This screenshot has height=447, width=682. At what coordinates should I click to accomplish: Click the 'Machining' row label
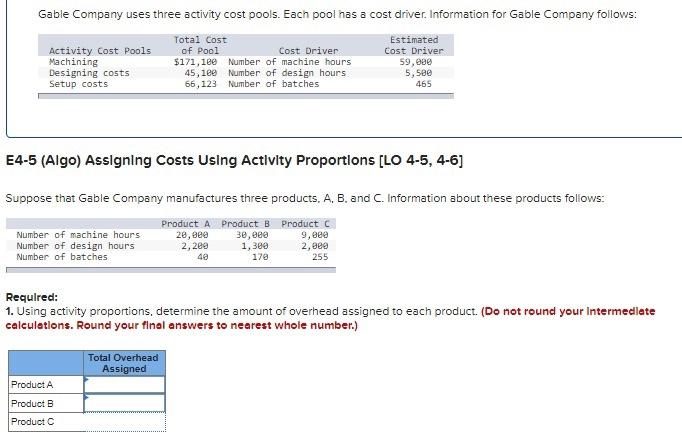pos(74,62)
